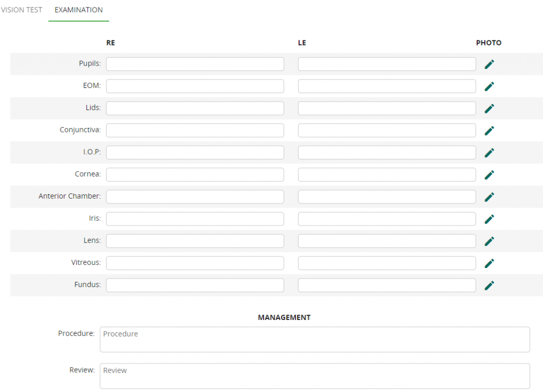
Task: Focus the RE Pupils input field
Action: pyautogui.click(x=195, y=64)
